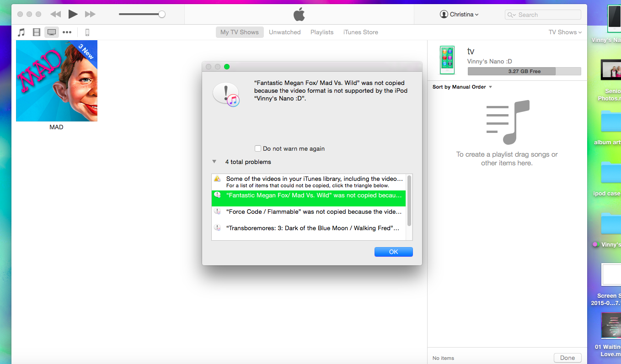Switch to My TV Shows tab

240,32
